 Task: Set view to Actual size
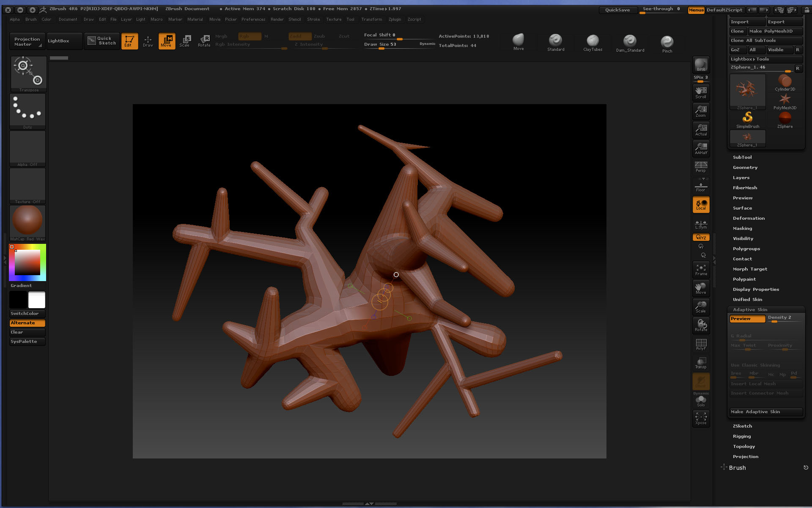[x=701, y=130]
